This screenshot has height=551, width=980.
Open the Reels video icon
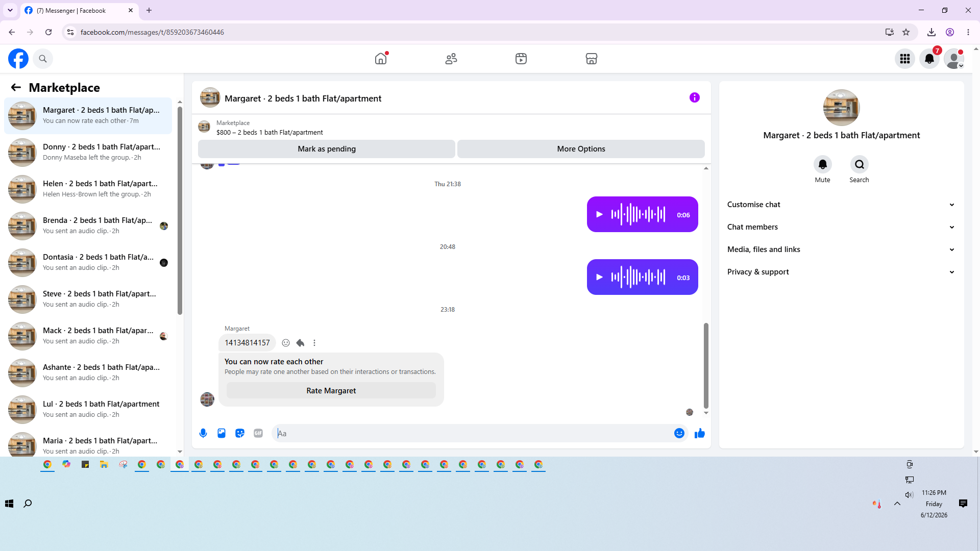[x=521, y=59]
